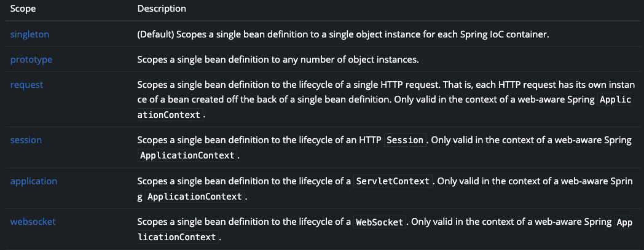Click ApplicationContext code in the application row

(195, 197)
